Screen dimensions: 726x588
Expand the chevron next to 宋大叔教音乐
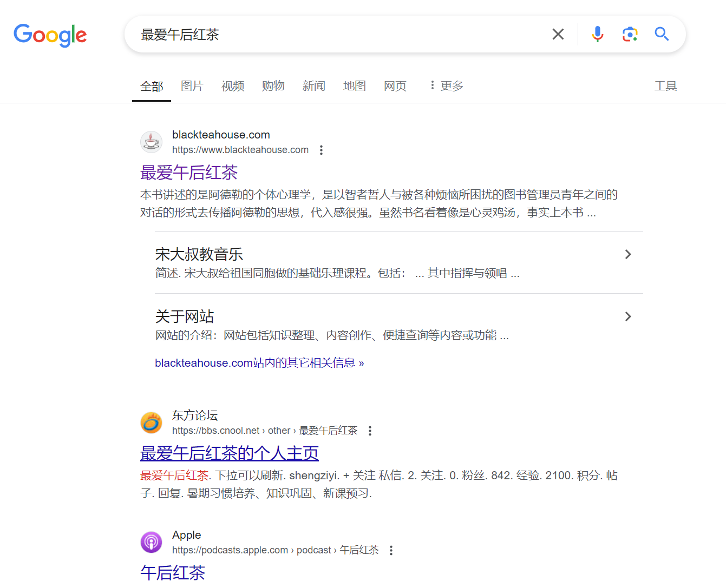[628, 254]
